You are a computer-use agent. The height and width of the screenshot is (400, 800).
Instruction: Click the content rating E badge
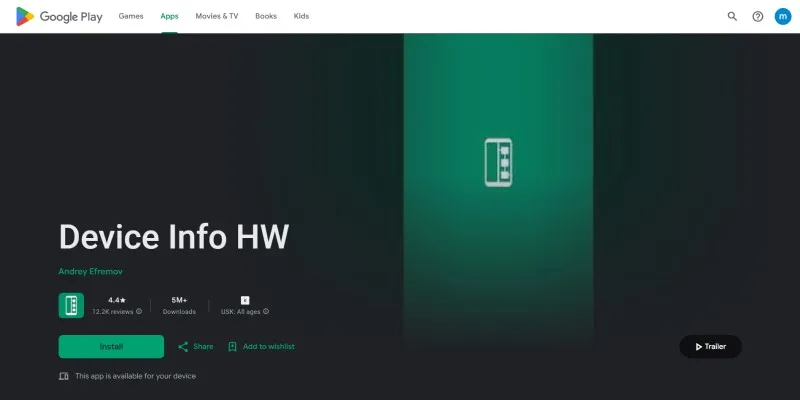coord(245,300)
